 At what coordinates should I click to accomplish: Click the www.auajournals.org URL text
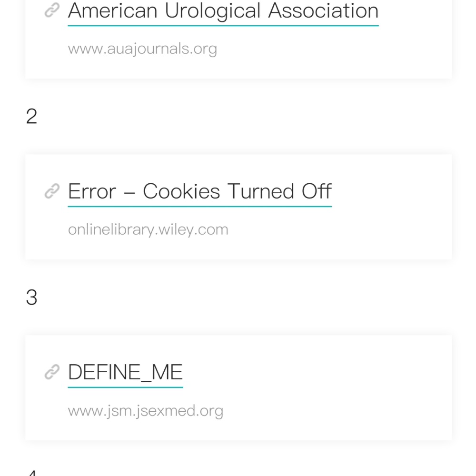click(x=142, y=49)
